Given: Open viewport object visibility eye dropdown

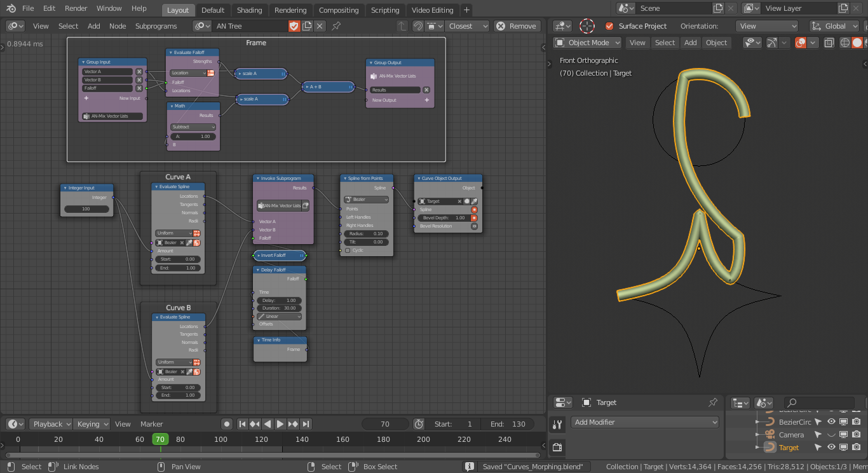Looking at the screenshot, I should 752,43.
